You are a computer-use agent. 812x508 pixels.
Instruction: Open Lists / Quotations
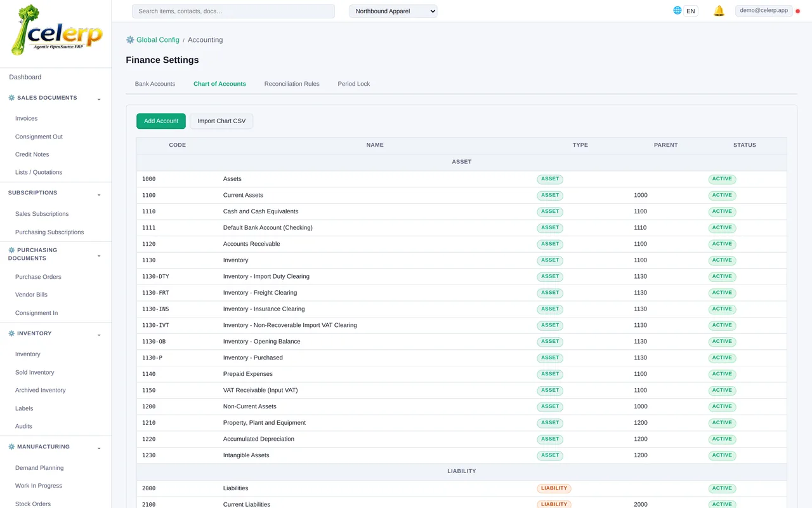coord(39,172)
